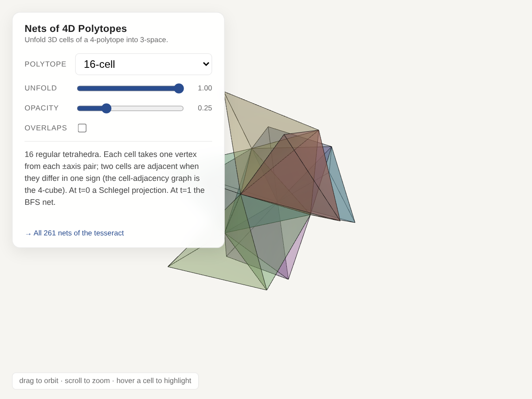This screenshot has height=399, width=532.
Task: Select the blue-teal tetrahedron on the right
Action: pos(342,191)
